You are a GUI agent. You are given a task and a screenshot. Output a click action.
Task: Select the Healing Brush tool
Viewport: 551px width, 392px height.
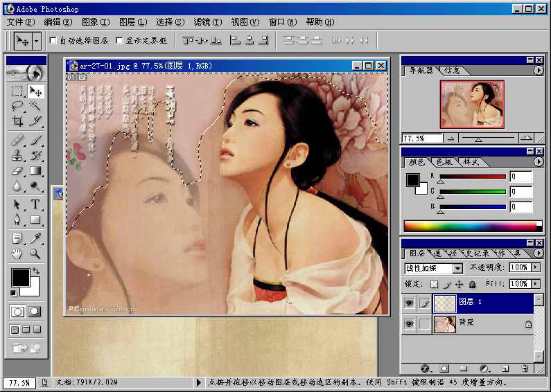17,140
